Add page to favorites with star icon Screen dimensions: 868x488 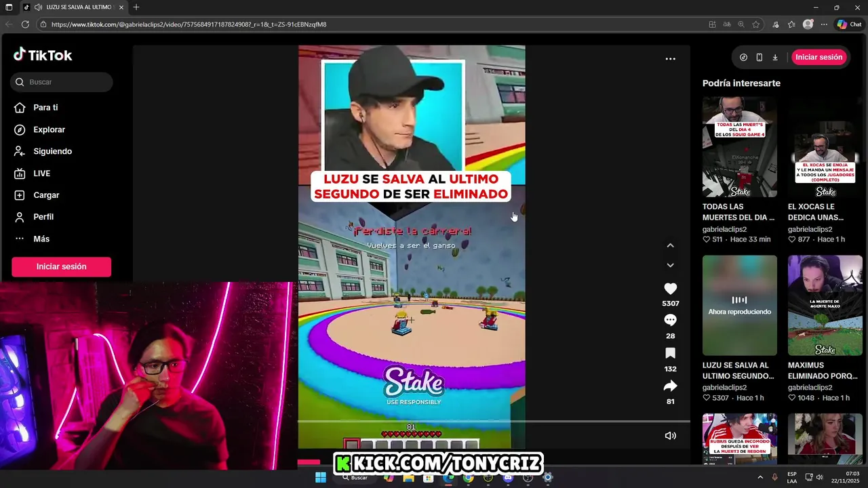tap(755, 24)
